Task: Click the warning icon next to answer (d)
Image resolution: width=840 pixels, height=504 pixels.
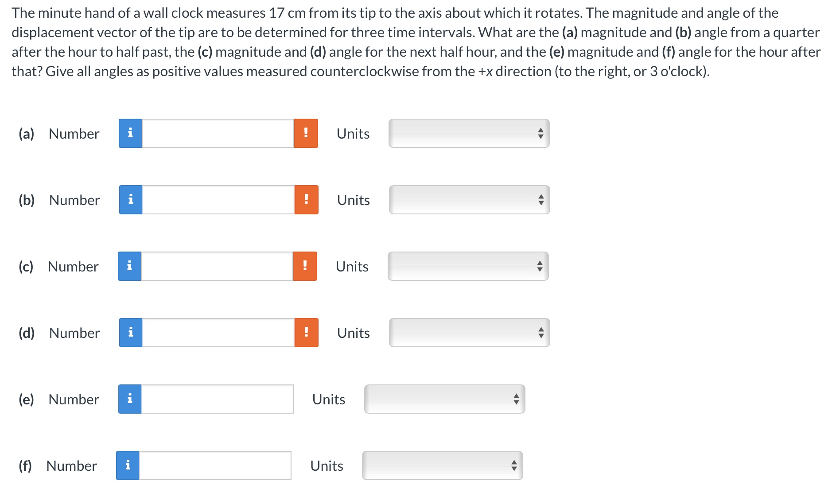Action: (x=306, y=333)
